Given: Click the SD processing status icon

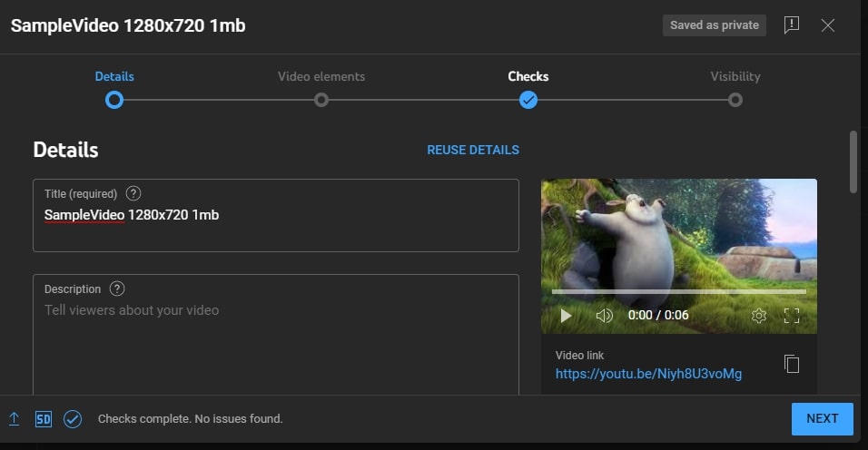Looking at the screenshot, I should (44, 419).
